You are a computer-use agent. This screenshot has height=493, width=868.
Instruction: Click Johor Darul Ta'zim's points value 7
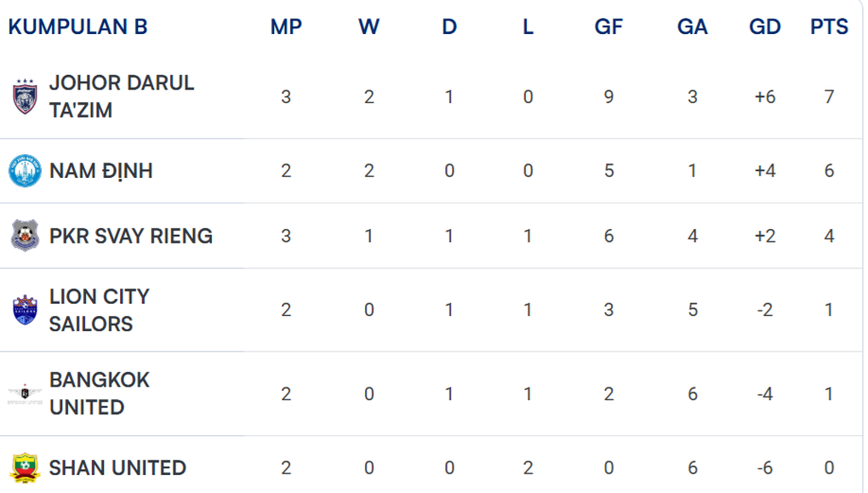pos(829,96)
